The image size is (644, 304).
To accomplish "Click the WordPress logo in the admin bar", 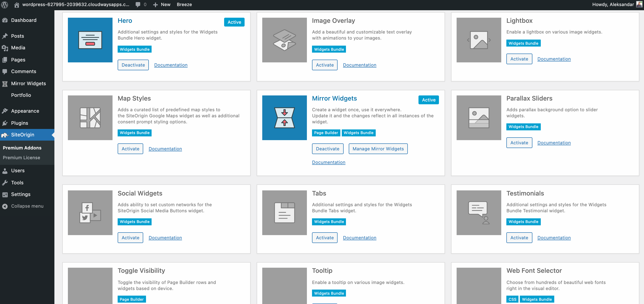I will pyautogui.click(x=4, y=4).
